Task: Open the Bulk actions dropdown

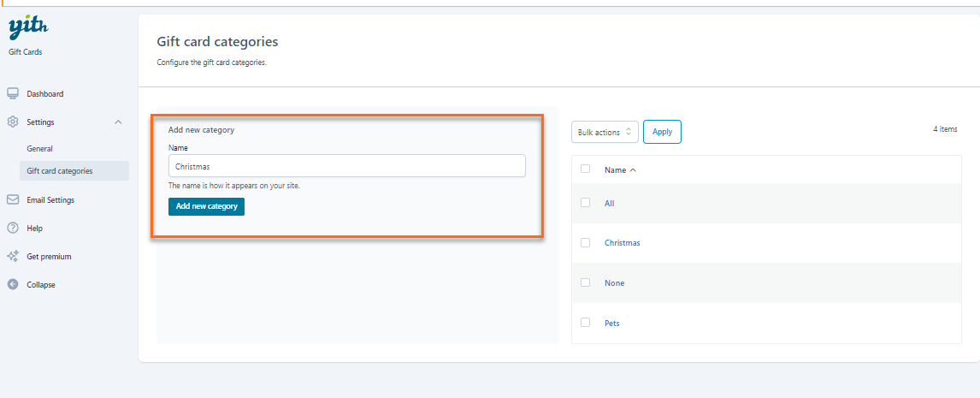Action: click(604, 132)
